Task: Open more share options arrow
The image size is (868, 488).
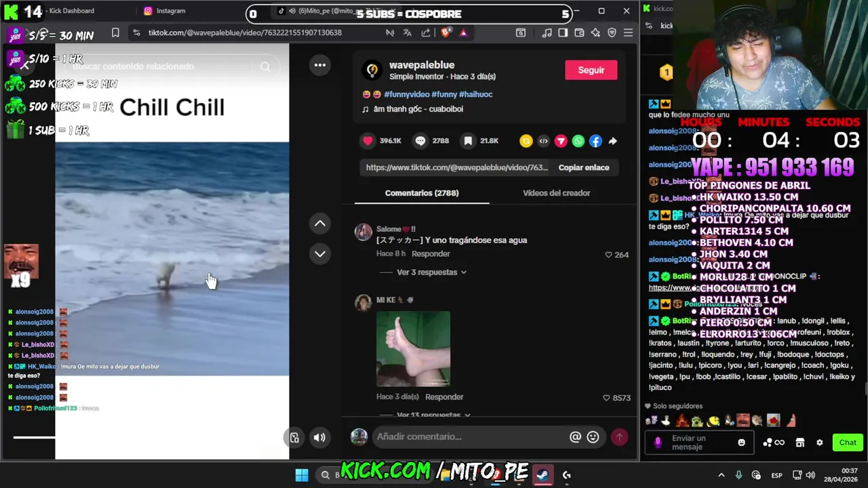Action: (612, 141)
